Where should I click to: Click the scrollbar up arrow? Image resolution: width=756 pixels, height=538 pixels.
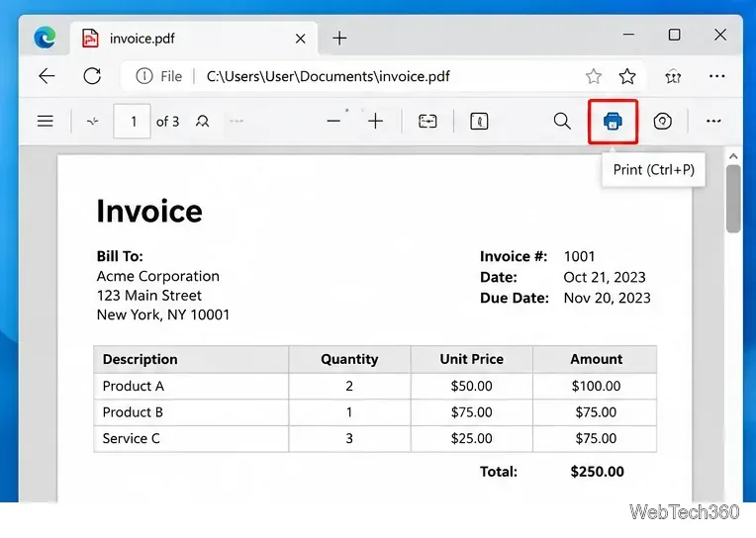(733, 156)
